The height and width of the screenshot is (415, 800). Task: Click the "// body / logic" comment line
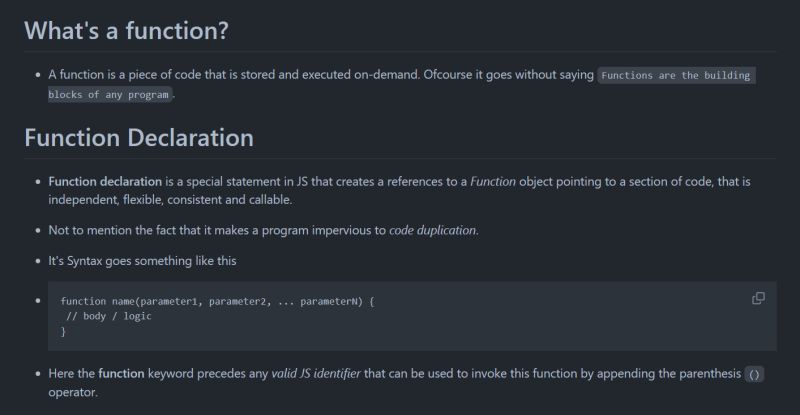109,316
